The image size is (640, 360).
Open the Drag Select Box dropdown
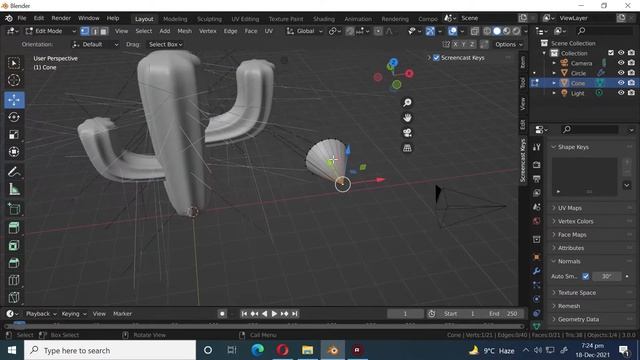[x=165, y=44]
